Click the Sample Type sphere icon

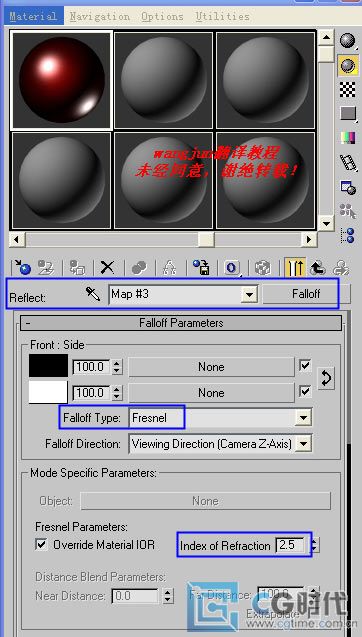[347, 41]
